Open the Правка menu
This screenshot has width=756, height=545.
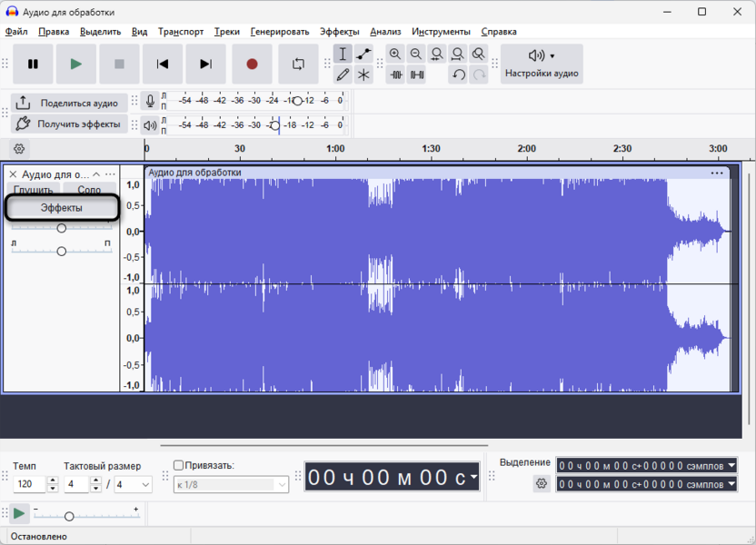click(54, 31)
